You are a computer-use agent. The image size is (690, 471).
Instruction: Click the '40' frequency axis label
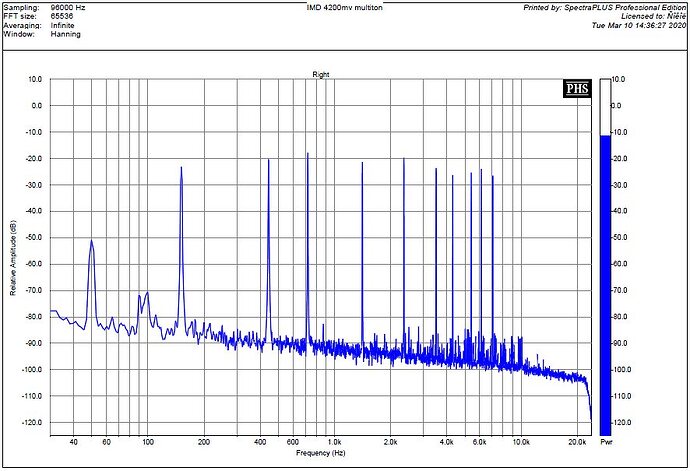tap(73, 442)
